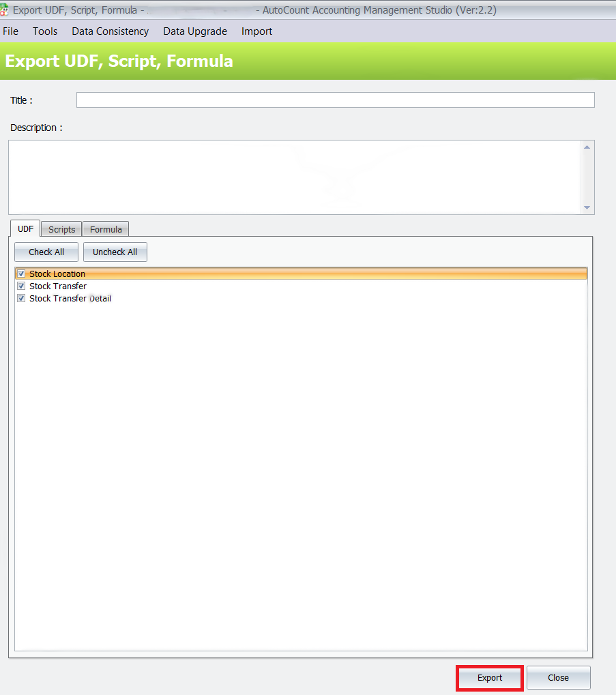Open the File menu
This screenshot has width=616, height=695.
tap(10, 31)
